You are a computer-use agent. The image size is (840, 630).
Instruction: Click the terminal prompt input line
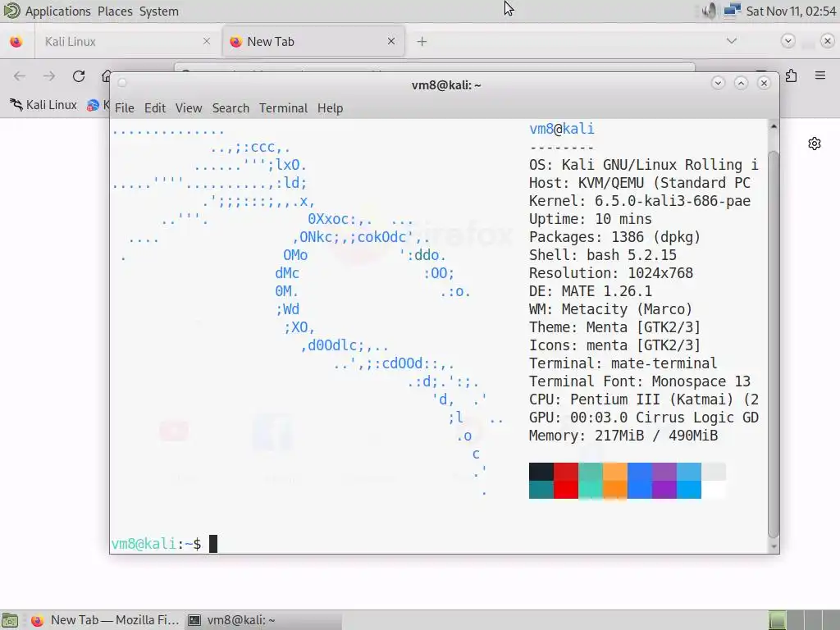tap(438, 544)
